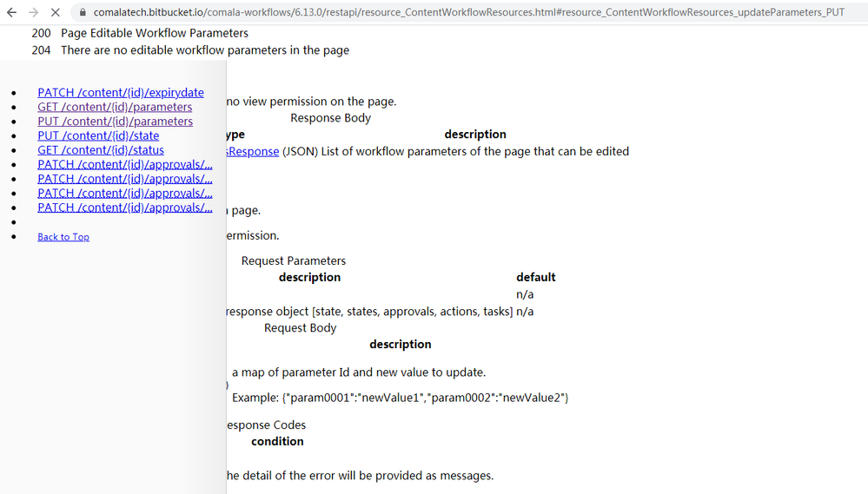Open PATCH /content/{id}/expirydate link
868x494 pixels.
pyautogui.click(x=121, y=92)
